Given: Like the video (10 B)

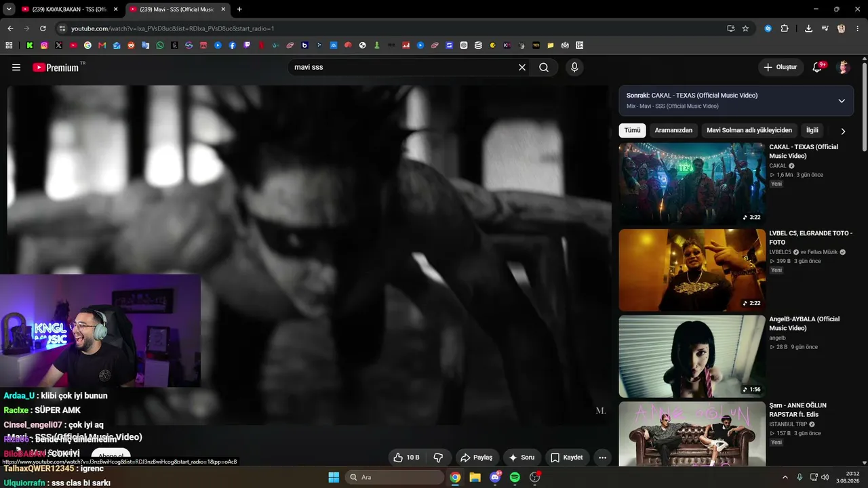Looking at the screenshot, I should (x=408, y=457).
